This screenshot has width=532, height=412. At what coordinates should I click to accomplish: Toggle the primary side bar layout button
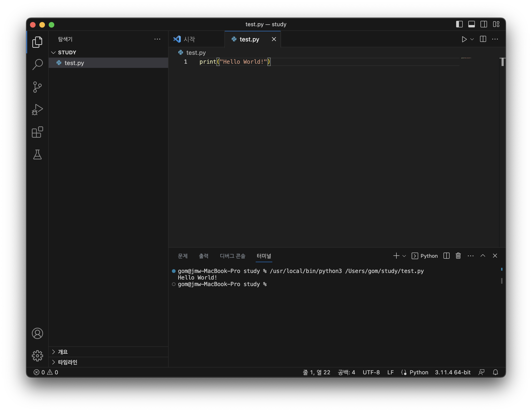[459, 24]
